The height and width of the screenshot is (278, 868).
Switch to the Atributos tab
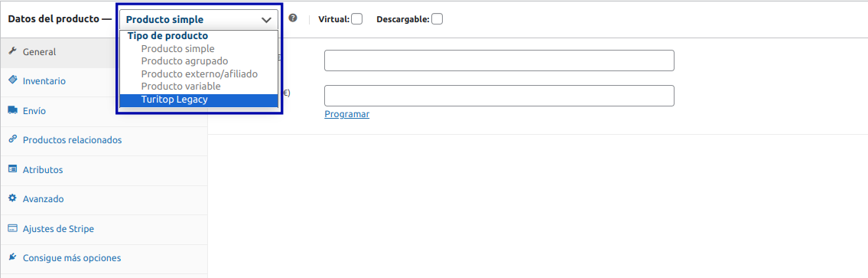point(43,170)
